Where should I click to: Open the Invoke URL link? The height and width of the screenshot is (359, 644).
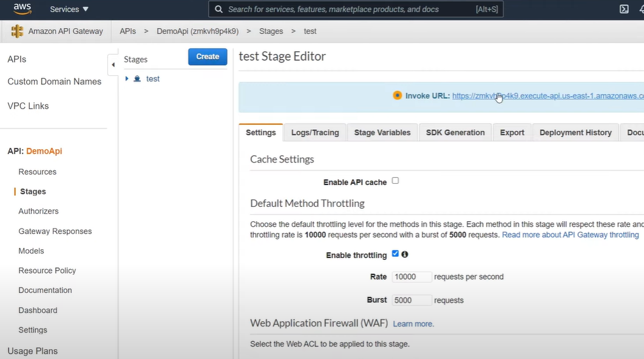(x=548, y=96)
